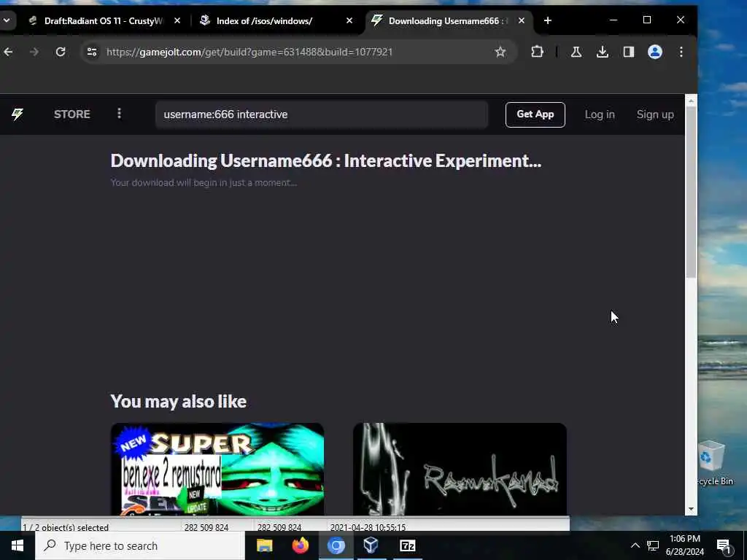This screenshot has height=560, width=747.
Task: Toggle the browser side panel icon
Action: pos(628,52)
